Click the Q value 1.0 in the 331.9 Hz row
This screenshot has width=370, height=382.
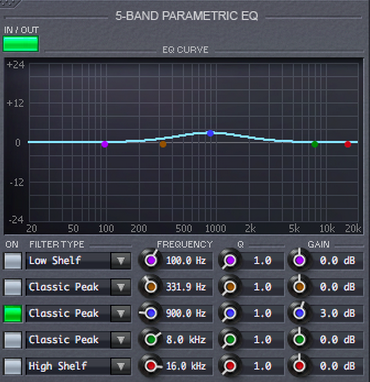(x=263, y=287)
